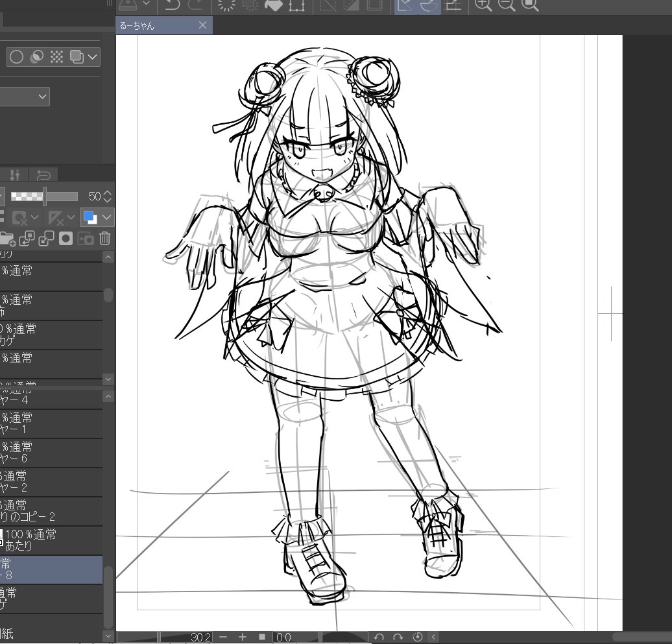
Task: Select the layer ending in のコピー 2
Action: click(x=51, y=511)
